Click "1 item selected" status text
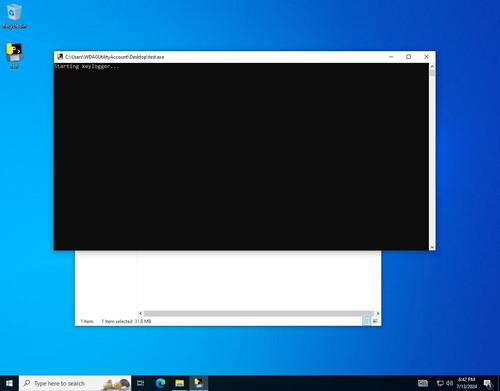This screenshot has height=391, width=500. [117, 321]
